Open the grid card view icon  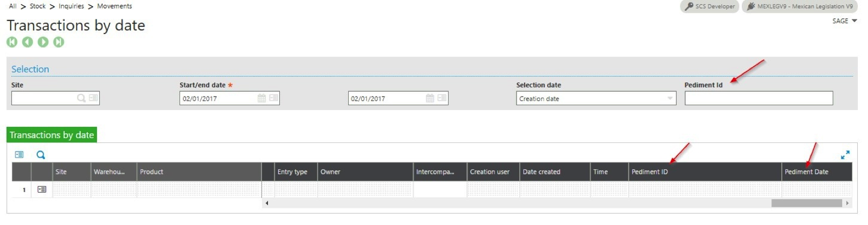click(x=19, y=155)
